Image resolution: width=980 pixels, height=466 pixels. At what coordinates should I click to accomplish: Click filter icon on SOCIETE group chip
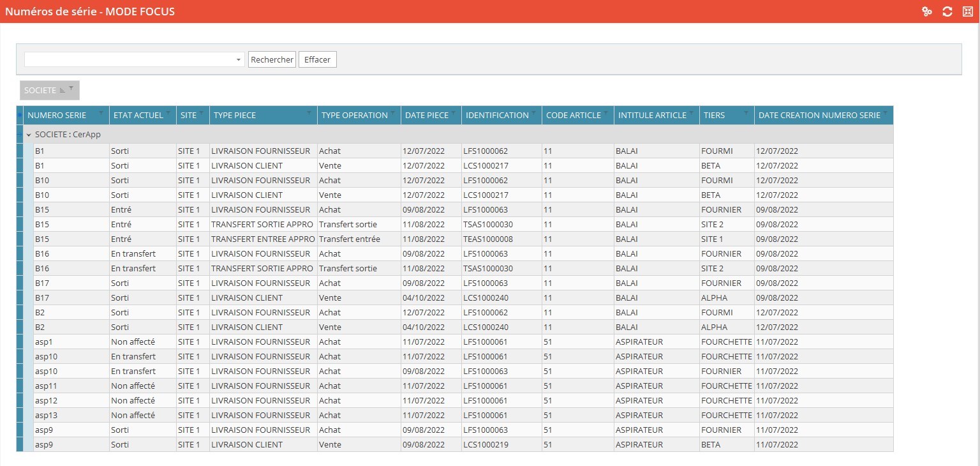[x=71, y=89]
